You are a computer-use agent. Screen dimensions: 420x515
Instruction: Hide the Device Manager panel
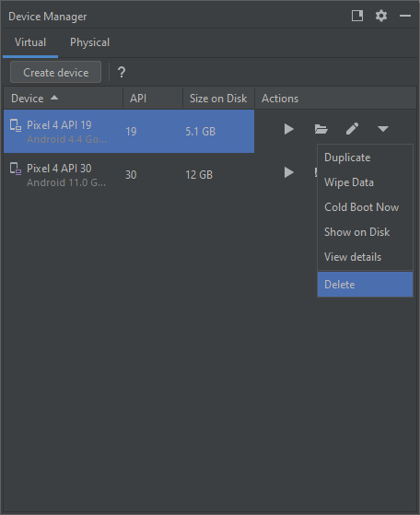point(405,16)
